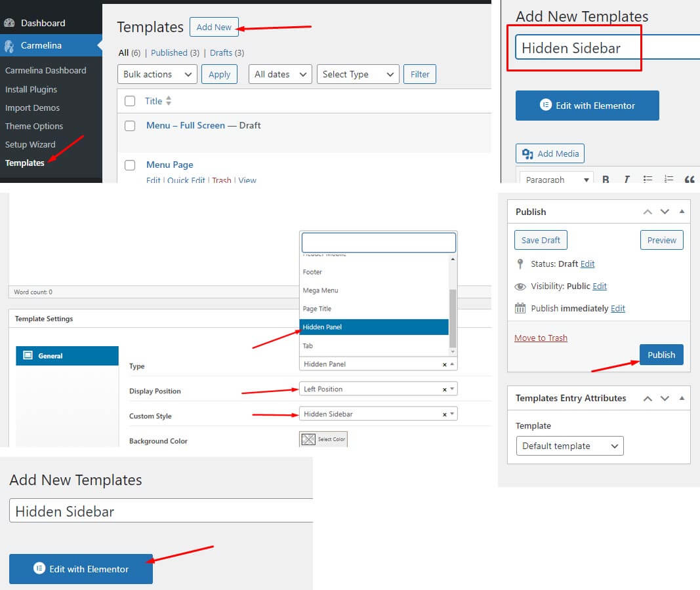This screenshot has height=590, width=700.
Task: Move Templates Entry Attributes panel up
Action: tap(648, 398)
